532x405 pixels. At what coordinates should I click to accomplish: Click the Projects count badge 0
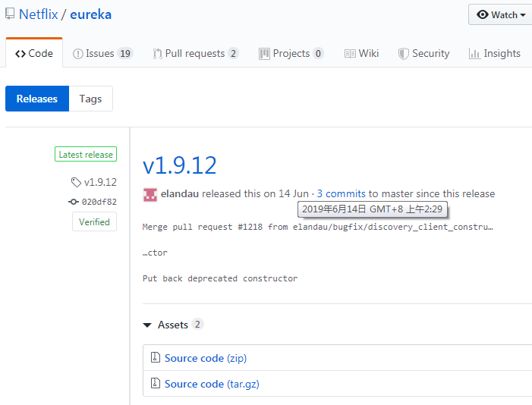[318, 53]
